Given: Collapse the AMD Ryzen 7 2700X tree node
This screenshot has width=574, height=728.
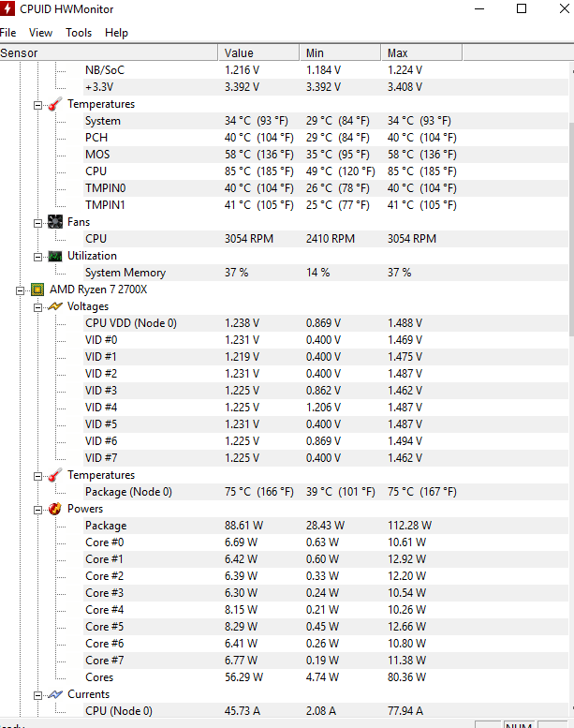Looking at the screenshot, I should tap(21, 290).
